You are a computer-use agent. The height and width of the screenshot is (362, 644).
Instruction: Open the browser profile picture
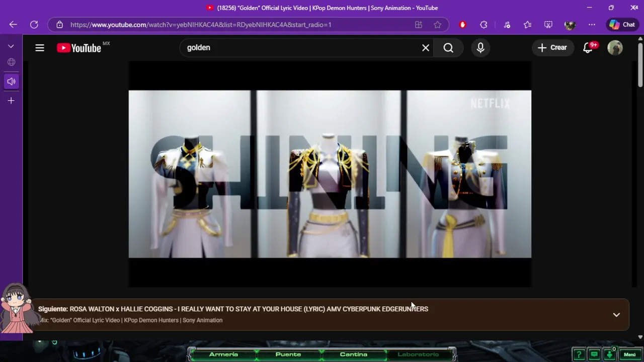(x=570, y=25)
